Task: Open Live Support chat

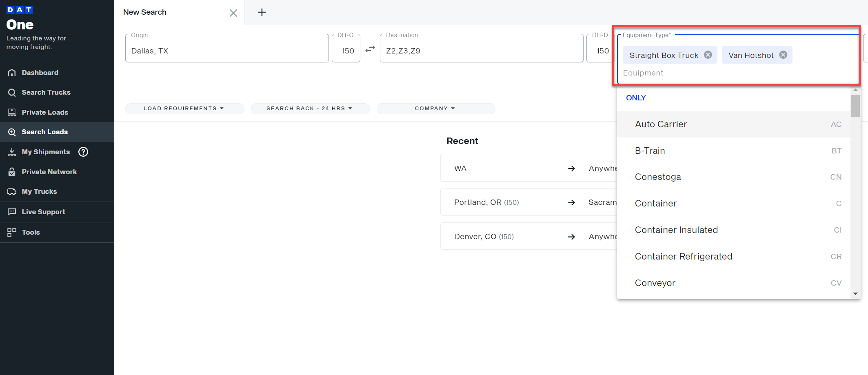Action: coord(43,212)
